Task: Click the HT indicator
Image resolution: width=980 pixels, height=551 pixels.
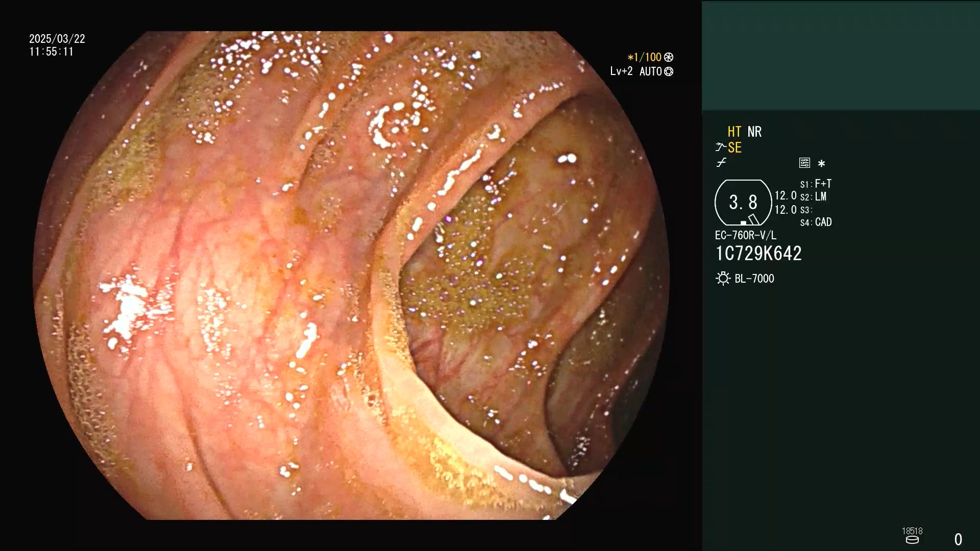Action: coord(734,132)
